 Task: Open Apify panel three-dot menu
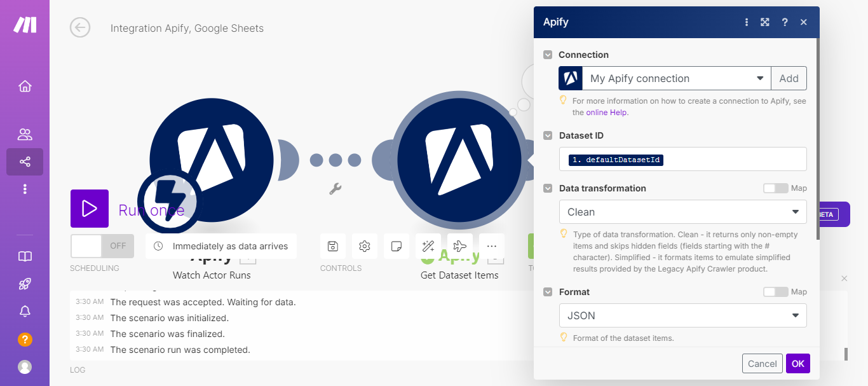coord(747,22)
